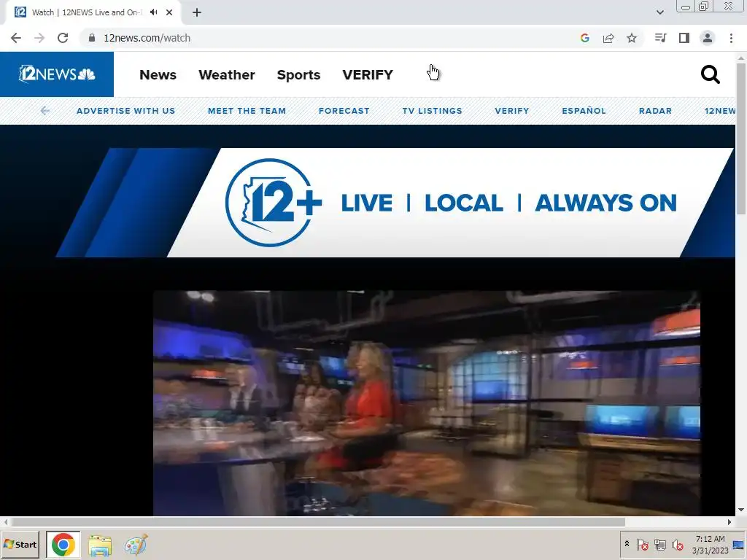Show hidden tray icons
Screen dimensions: 747x560
click(627, 544)
